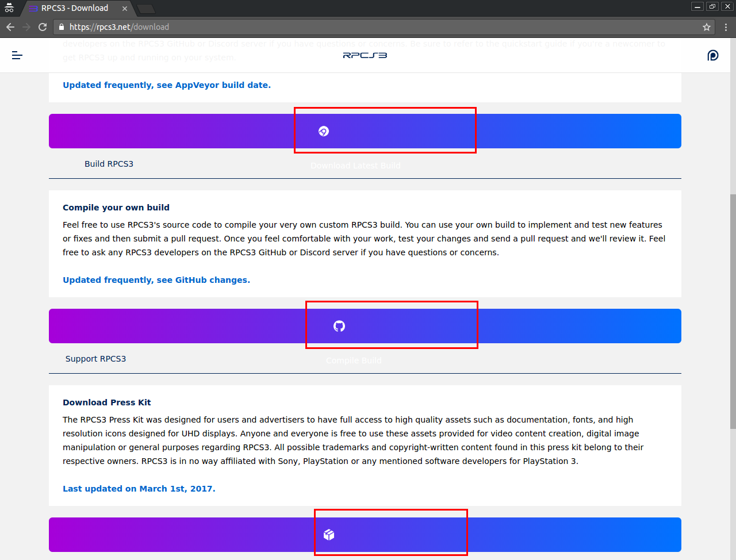Open the Patreon icon link in header
Viewport: 736px width, 560px height.
pos(713,55)
